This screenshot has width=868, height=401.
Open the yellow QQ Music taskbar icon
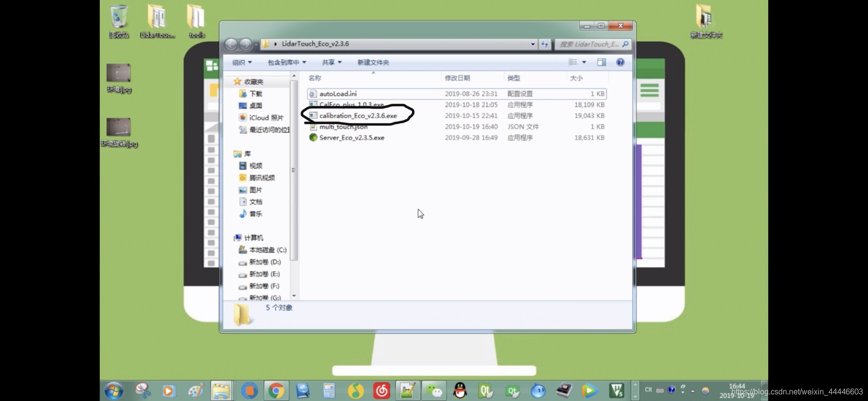(x=356, y=390)
